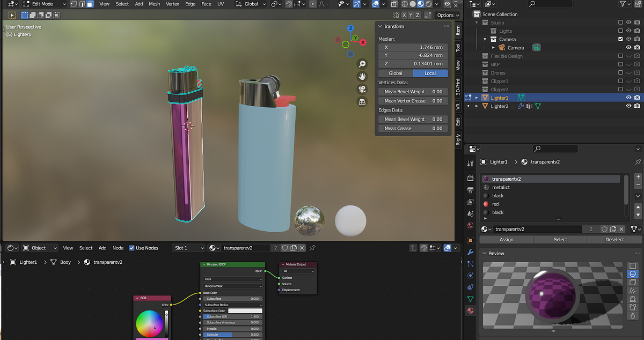Open the Mesh menu in the header
Screen dimensions: 644x340
tap(154, 4)
